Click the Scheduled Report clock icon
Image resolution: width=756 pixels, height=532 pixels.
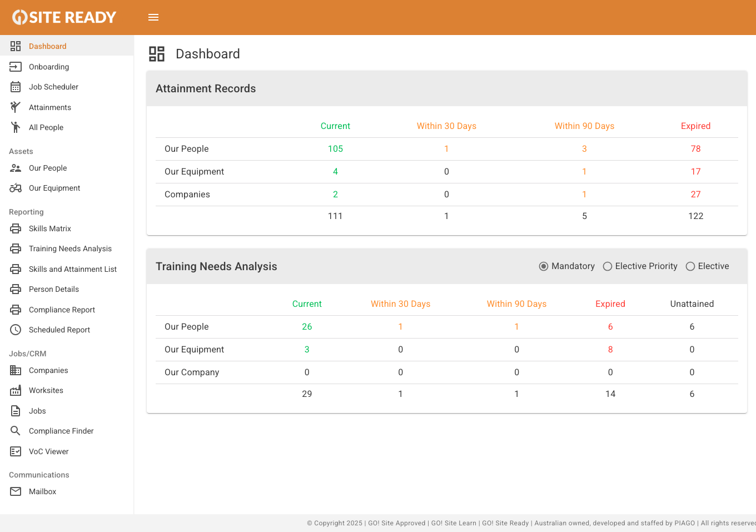pos(16,330)
